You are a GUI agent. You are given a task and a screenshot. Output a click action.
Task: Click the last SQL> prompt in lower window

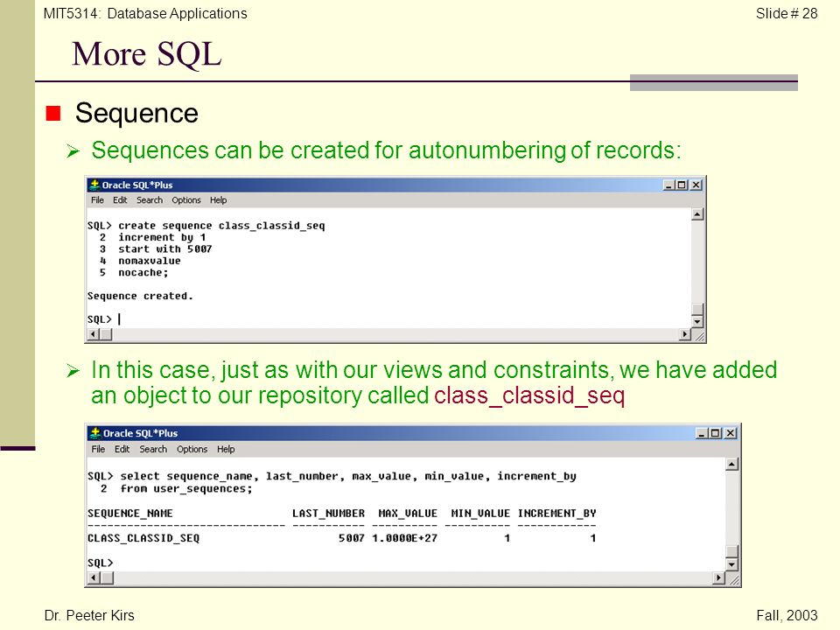100,563
